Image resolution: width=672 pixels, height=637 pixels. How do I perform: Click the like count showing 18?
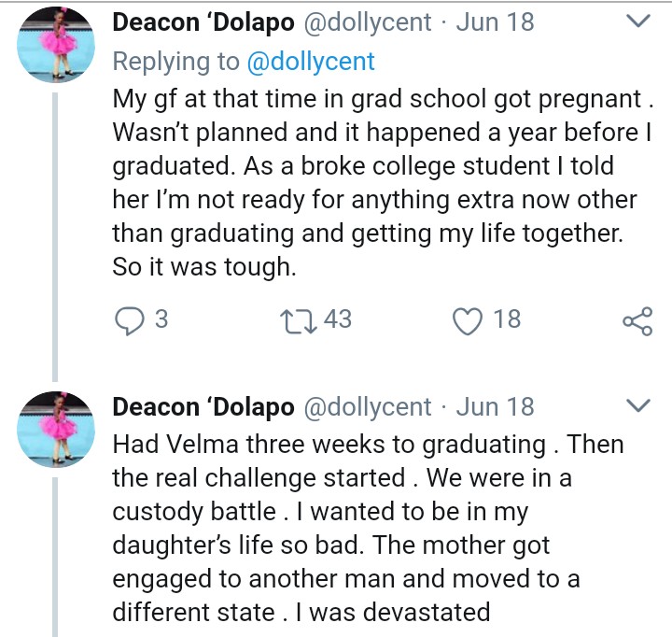click(507, 319)
